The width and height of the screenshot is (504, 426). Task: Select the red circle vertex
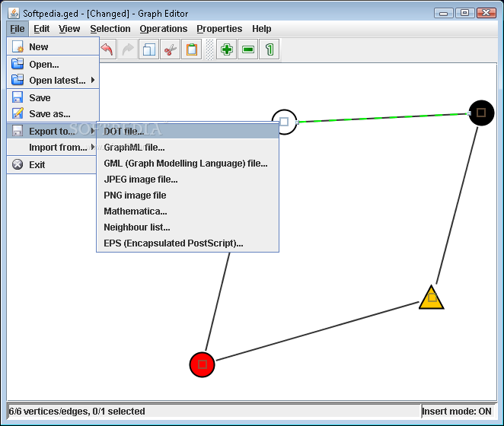[x=203, y=364]
